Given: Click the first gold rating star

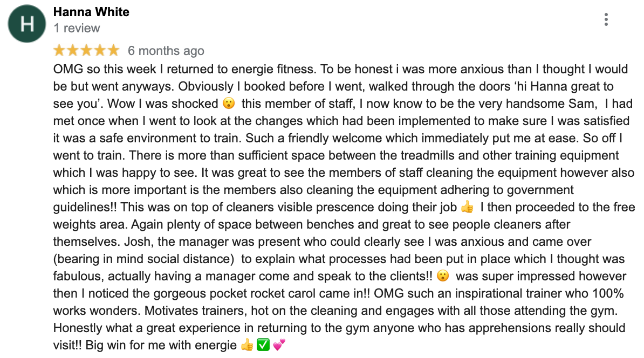Looking at the screenshot, I should coord(59,51).
